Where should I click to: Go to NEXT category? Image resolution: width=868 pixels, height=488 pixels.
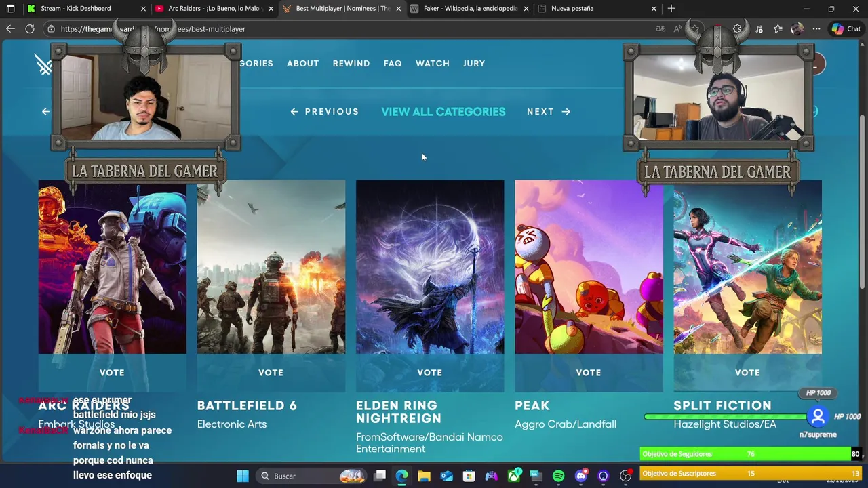click(x=549, y=112)
